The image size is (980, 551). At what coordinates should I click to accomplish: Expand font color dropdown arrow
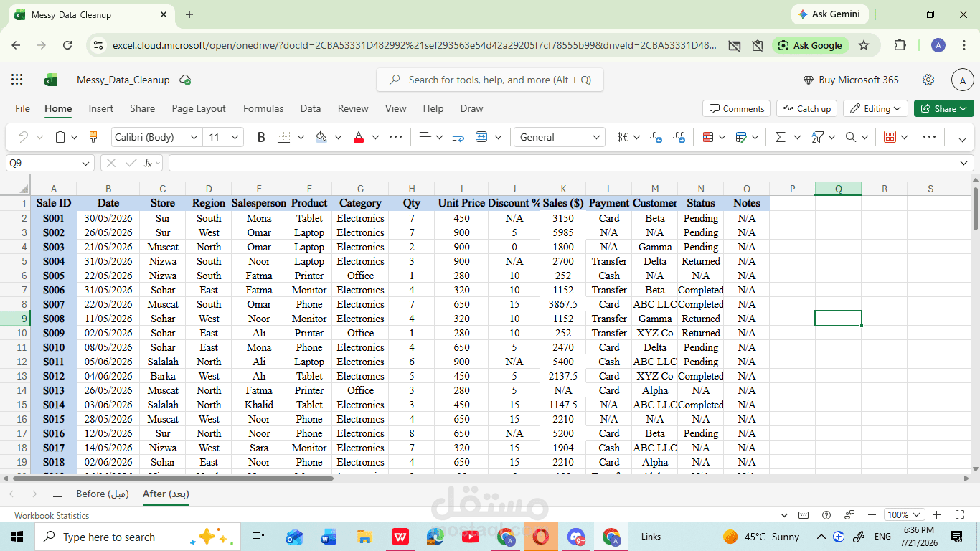375,137
